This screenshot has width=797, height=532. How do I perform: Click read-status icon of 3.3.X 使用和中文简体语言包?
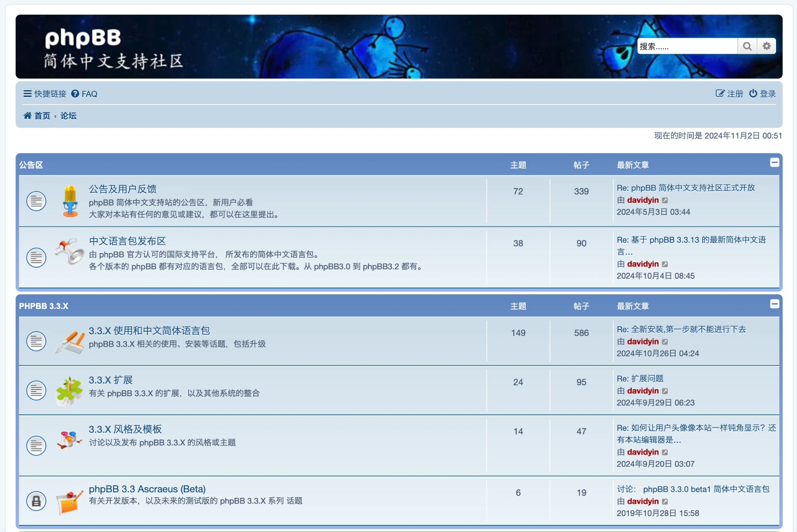coord(36,341)
